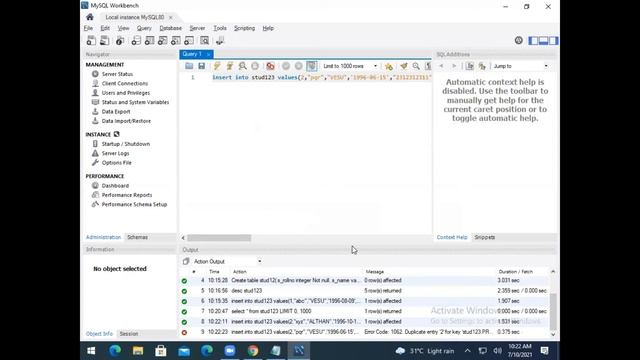
Task: Click the output panel vertical scrollbar
Action: [x=553, y=311]
